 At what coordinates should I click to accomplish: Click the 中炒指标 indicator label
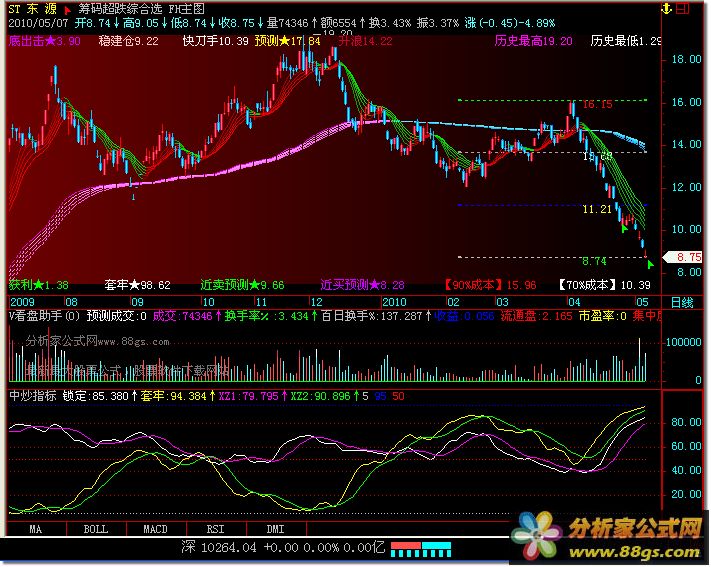click(30, 395)
